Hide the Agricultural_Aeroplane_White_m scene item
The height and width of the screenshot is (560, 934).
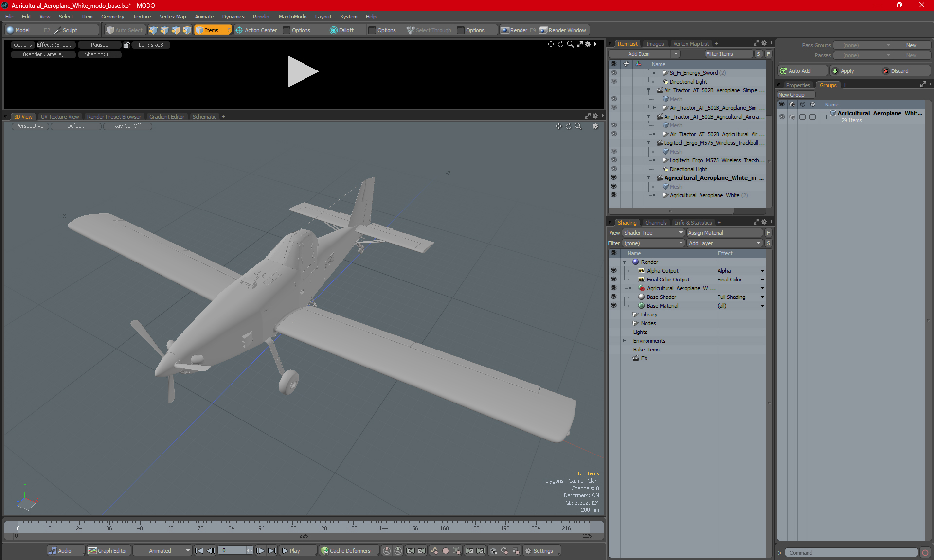[613, 178]
